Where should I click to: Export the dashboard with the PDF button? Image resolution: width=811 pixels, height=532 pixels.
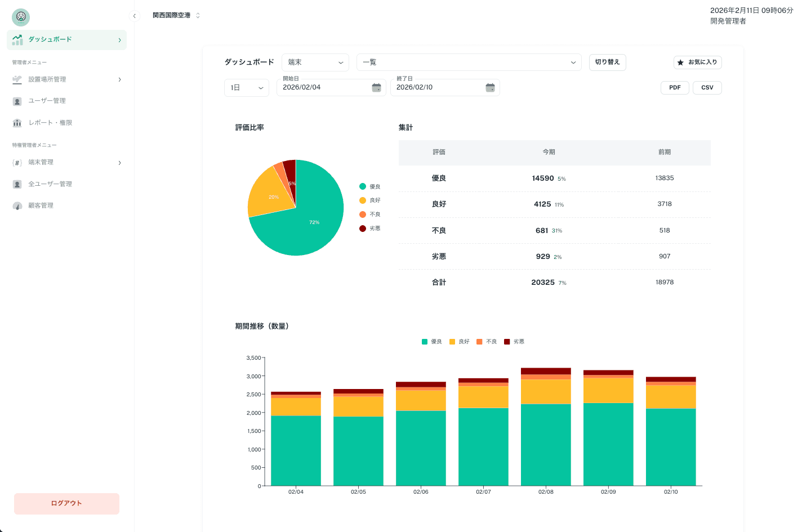click(x=675, y=88)
